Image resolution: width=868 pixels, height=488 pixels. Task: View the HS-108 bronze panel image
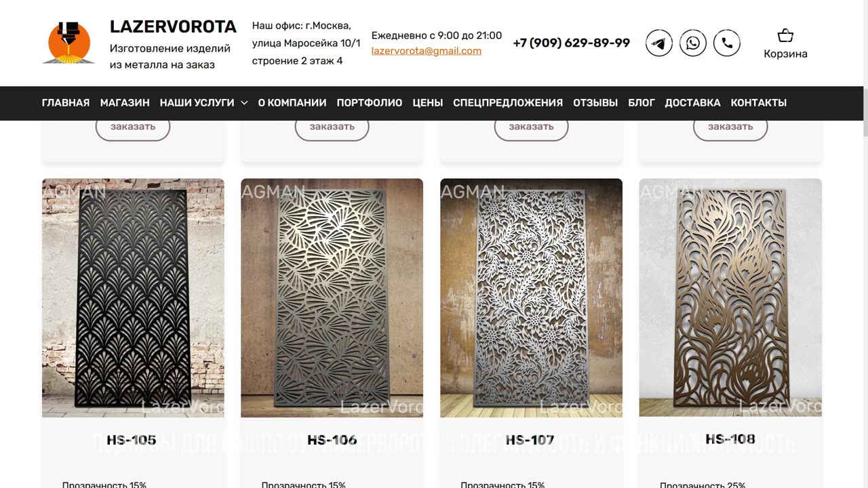pos(730,298)
